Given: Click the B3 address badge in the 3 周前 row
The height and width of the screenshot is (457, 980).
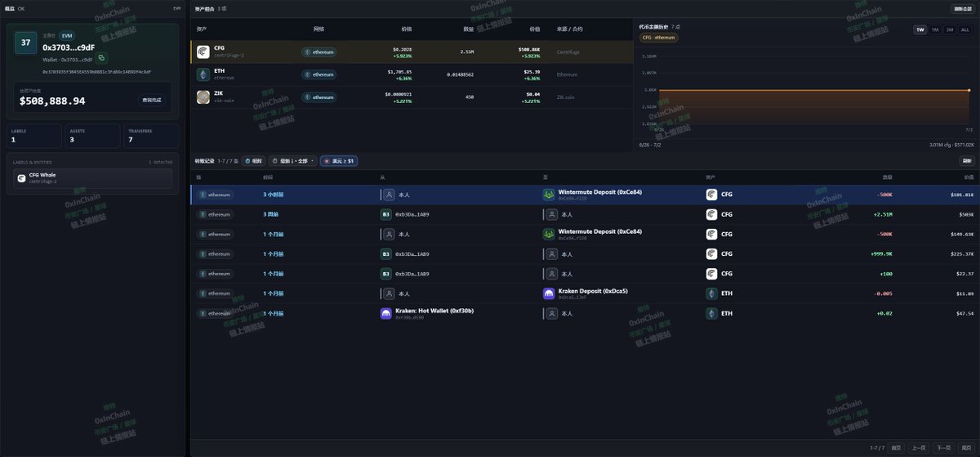Looking at the screenshot, I should (386, 214).
